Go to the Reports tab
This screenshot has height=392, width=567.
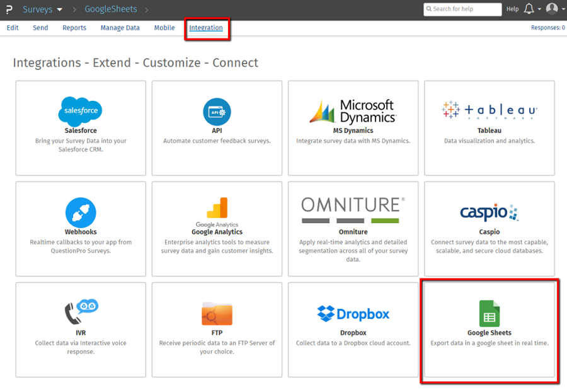(74, 28)
